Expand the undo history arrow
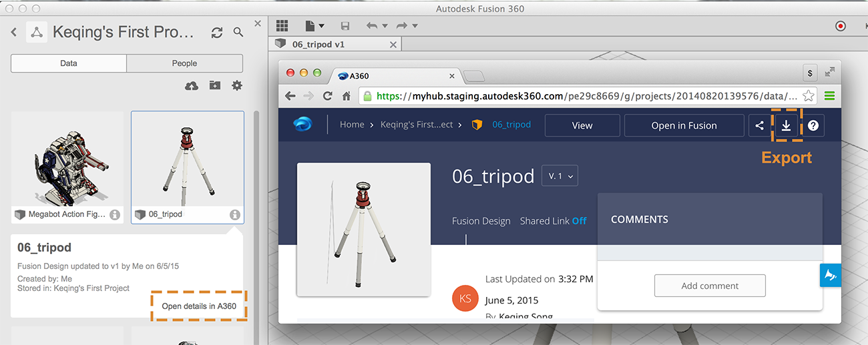Viewport: 868px width, 345px height. tap(385, 27)
